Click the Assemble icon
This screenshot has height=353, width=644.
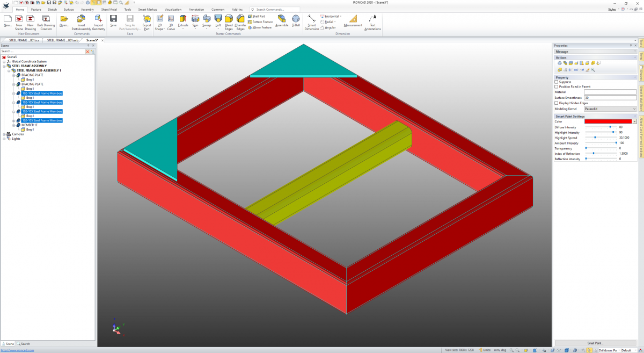(x=282, y=21)
